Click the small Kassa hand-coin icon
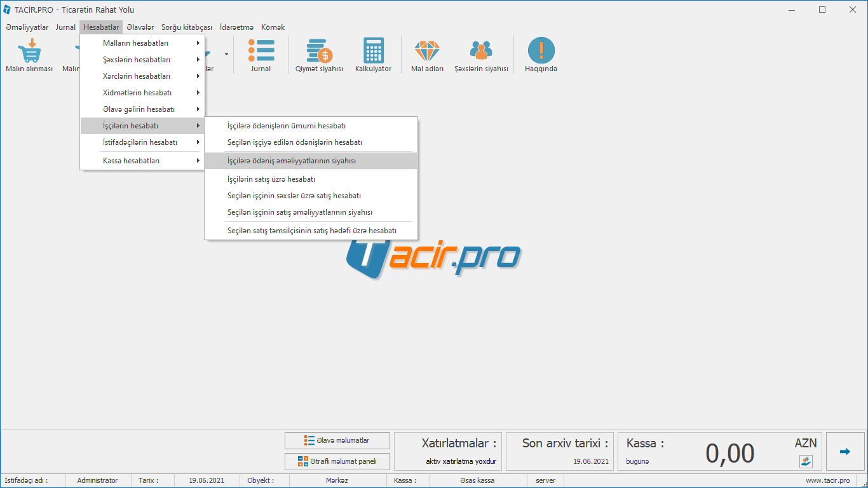Viewport: 868px width, 488px height. pos(806,462)
